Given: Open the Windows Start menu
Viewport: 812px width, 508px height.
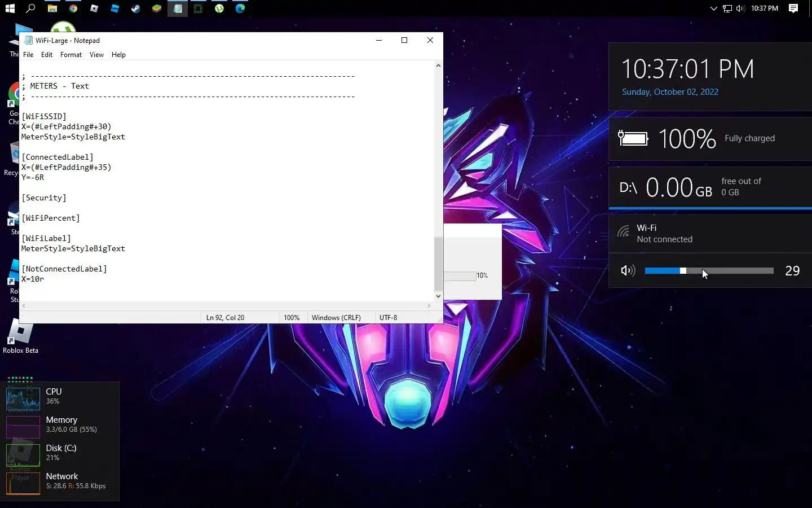Looking at the screenshot, I should pyautogui.click(x=10, y=8).
